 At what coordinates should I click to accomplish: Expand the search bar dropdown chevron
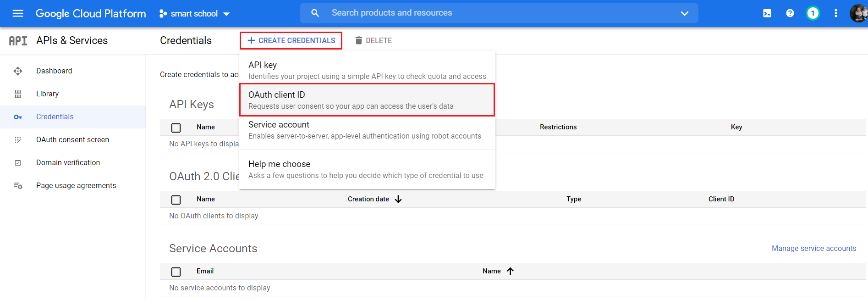[684, 13]
